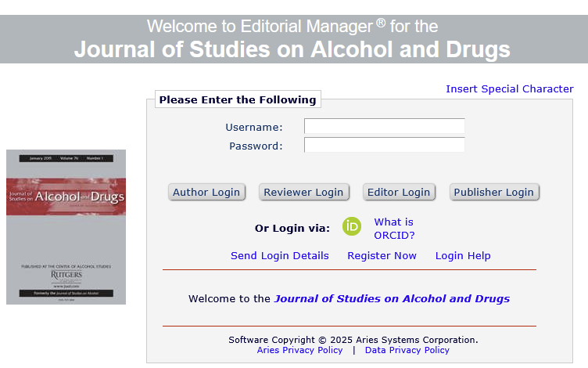Open the Insert Special Character link

pyautogui.click(x=509, y=89)
